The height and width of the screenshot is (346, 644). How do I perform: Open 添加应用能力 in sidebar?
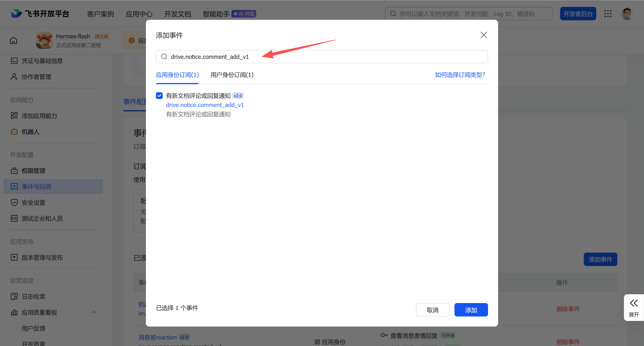coord(34,116)
